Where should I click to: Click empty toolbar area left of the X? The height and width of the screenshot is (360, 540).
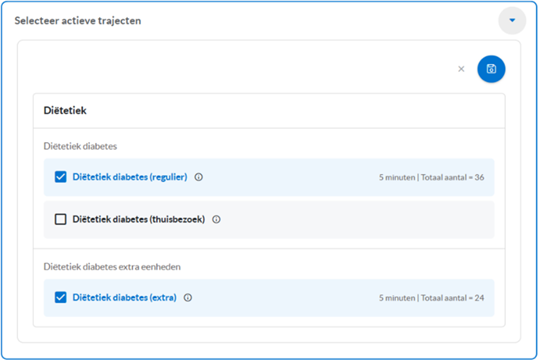point(241,69)
